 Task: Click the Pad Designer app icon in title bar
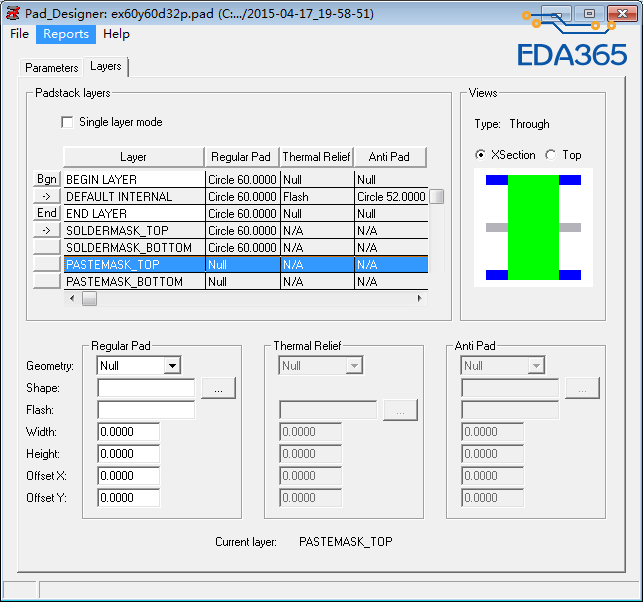(13, 14)
